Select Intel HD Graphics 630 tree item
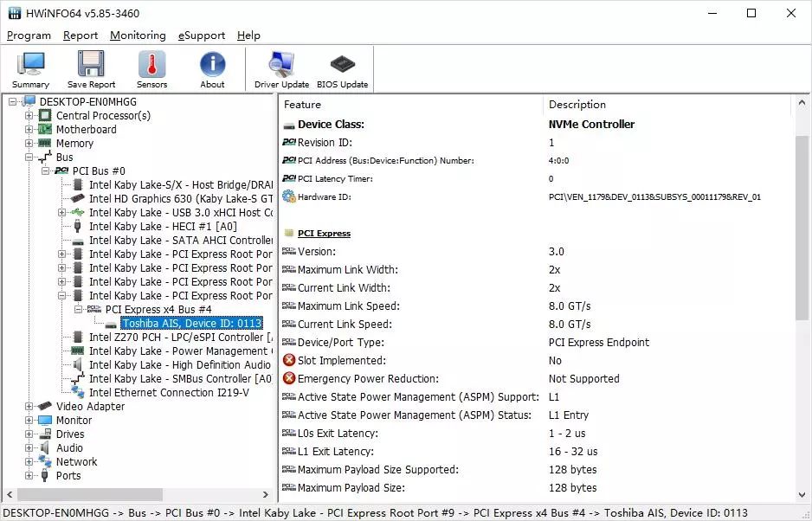 click(181, 199)
